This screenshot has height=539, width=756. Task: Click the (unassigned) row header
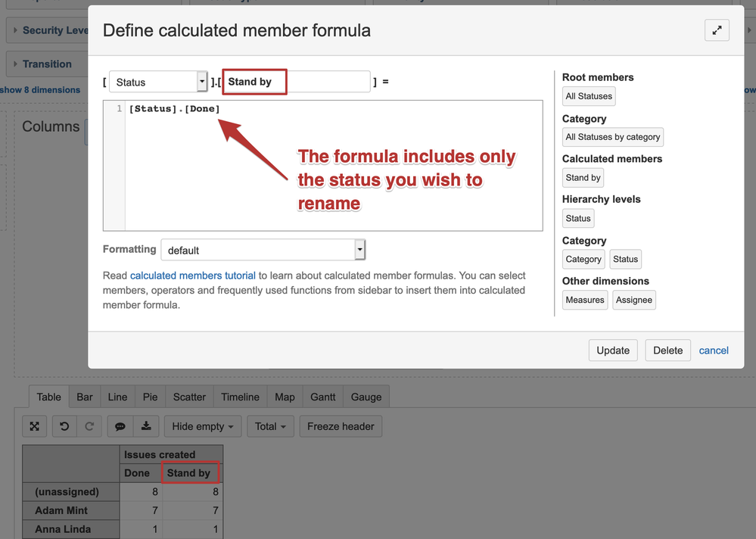coord(71,492)
